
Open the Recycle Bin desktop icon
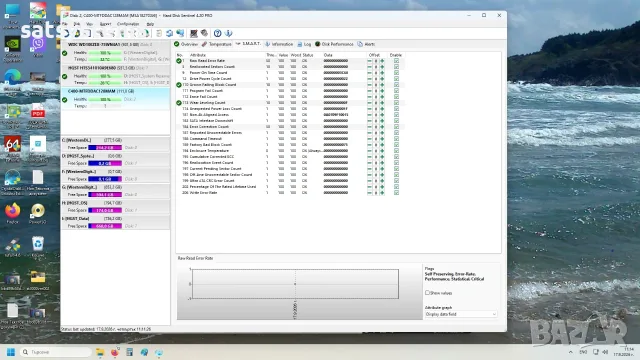click(38, 246)
